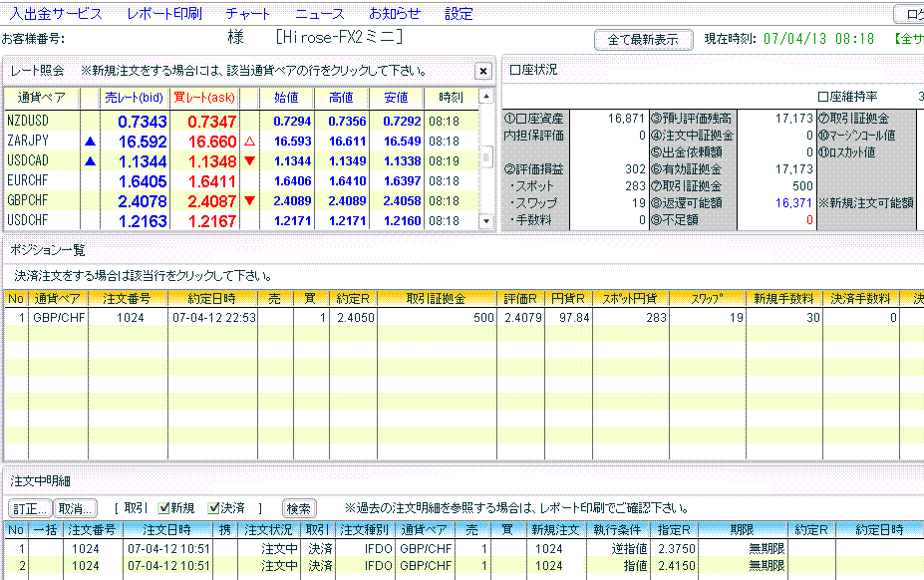
Task: Toggle the 新規 checkbox in order details
Action: [x=164, y=508]
